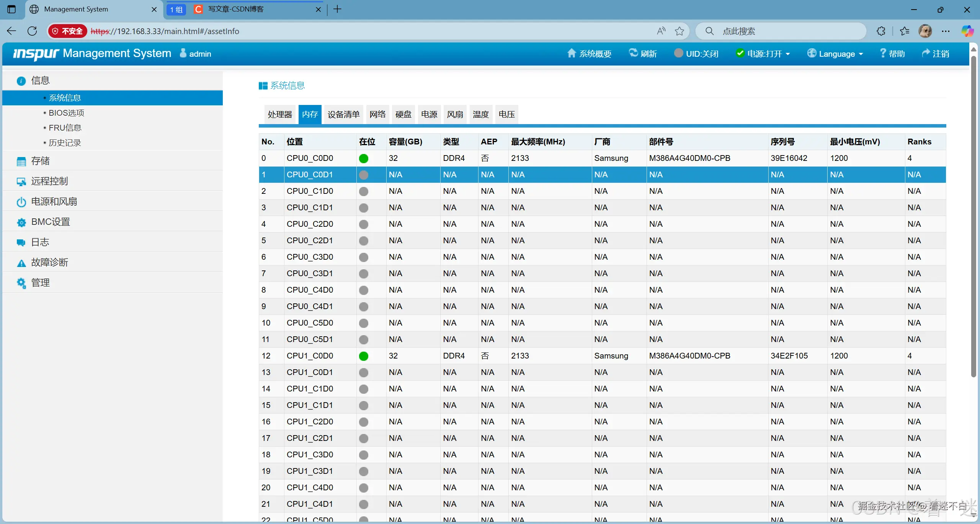Image resolution: width=980 pixels, height=524 pixels.
Task: Add this page to browser favorites
Action: (679, 31)
